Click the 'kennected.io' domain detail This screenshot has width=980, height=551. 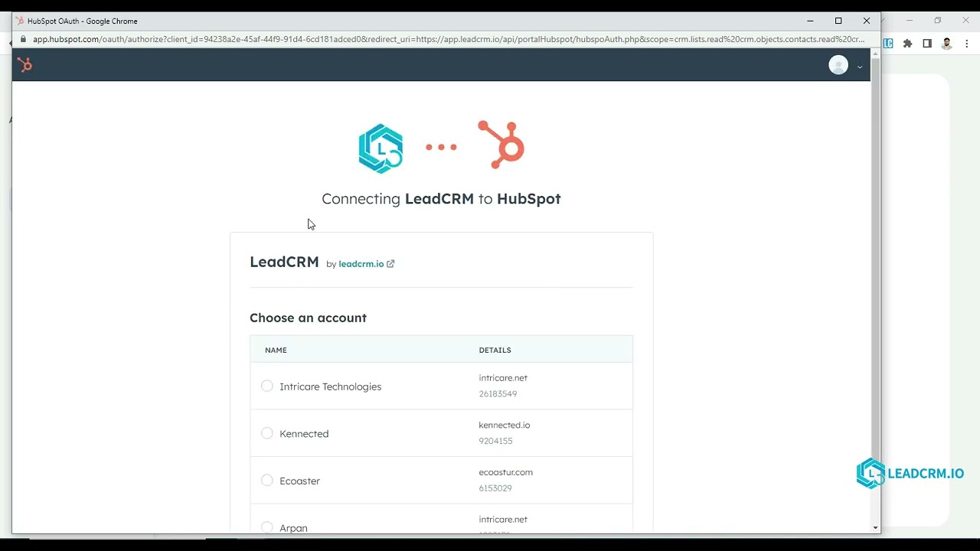pyautogui.click(x=505, y=425)
